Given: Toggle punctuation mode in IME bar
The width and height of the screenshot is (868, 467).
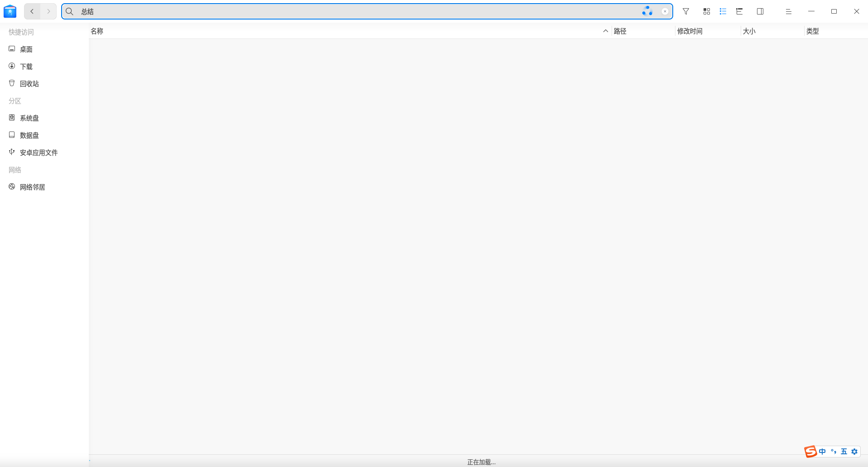Looking at the screenshot, I should [x=834, y=452].
